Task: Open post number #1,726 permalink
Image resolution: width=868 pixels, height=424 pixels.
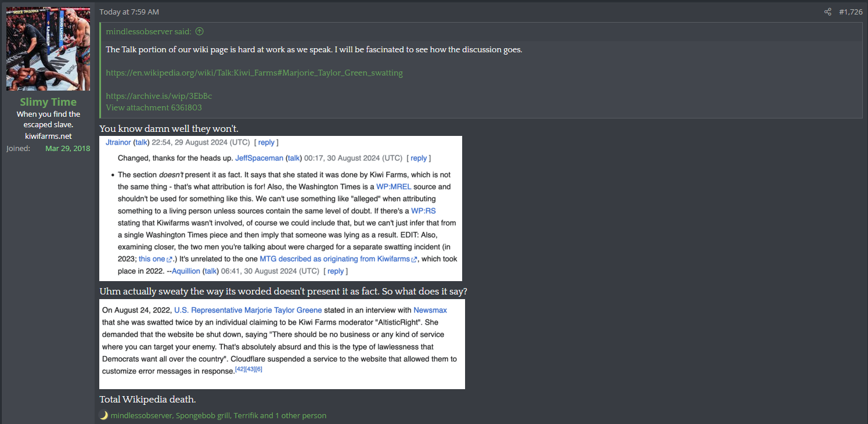Action: pos(851,12)
